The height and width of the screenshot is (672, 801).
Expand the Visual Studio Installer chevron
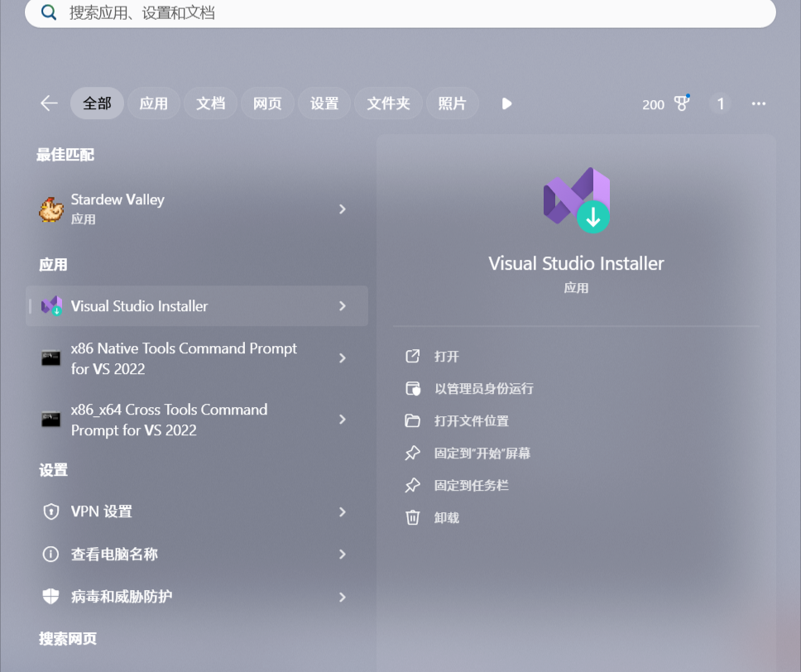click(x=343, y=306)
